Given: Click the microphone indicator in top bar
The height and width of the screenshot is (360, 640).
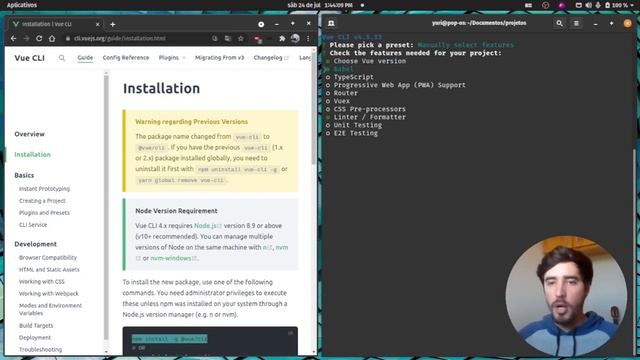Looking at the screenshot, I should 598,5.
